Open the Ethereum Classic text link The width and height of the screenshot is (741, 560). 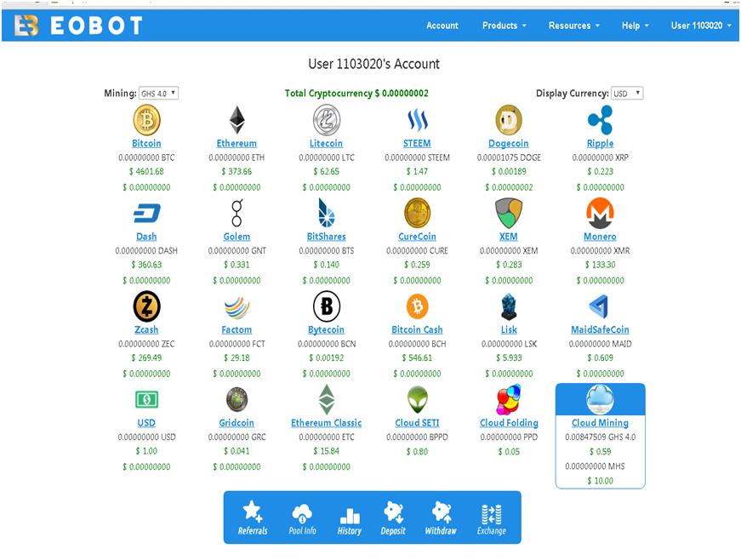click(327, 422)
